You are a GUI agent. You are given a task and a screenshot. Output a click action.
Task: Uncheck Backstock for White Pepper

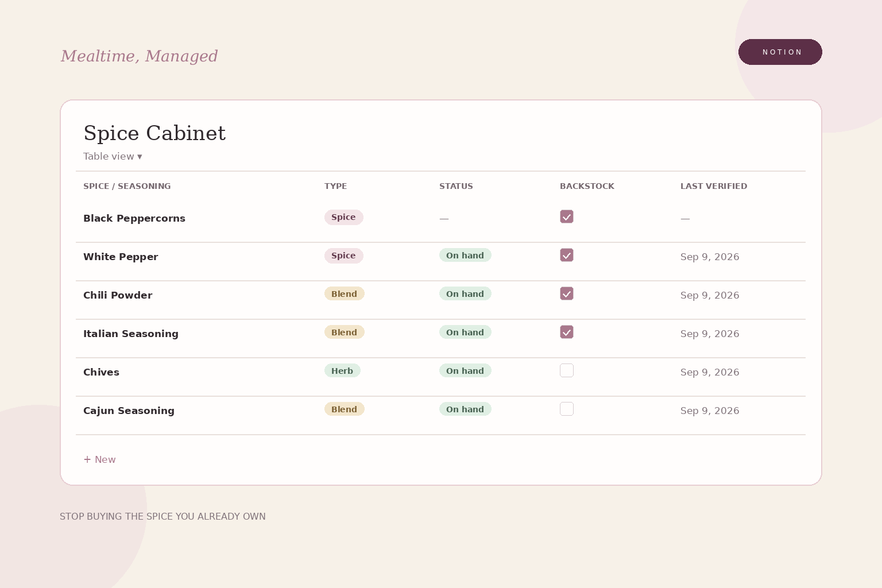click(567, 255)
